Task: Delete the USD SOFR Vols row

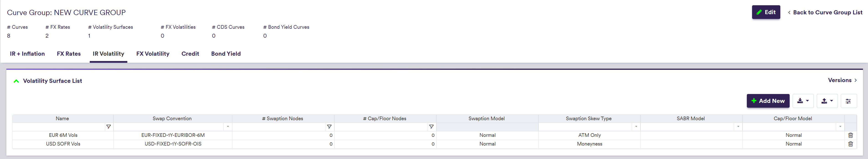Action: coord(850,144)
